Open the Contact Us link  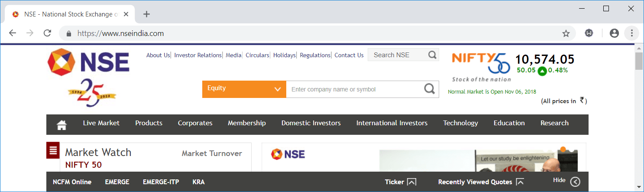[349, 55]
